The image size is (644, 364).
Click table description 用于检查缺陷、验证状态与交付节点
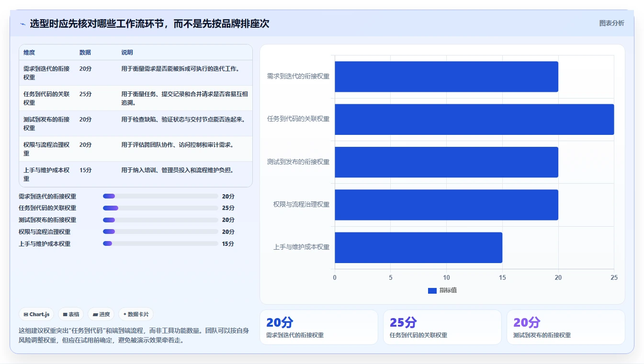pyautogui.click(x=184, y=119)
